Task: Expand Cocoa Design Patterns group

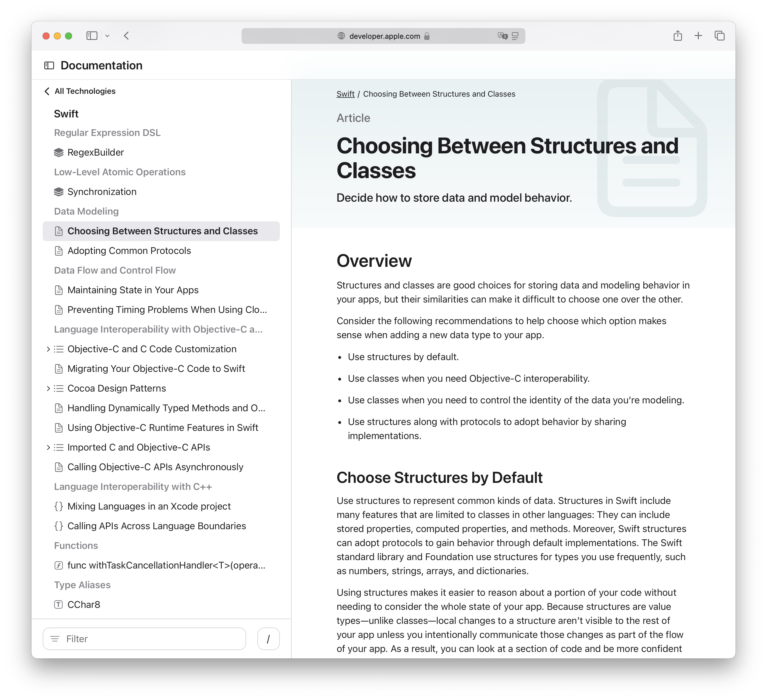Action: click(48, 388)
